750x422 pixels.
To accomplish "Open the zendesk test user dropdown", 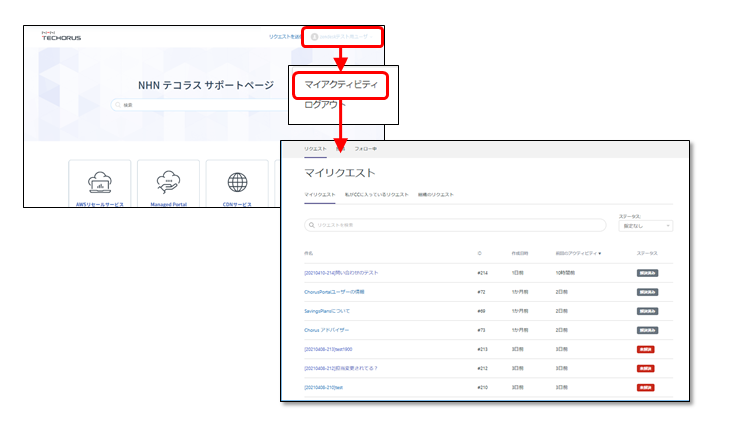I will pyautogui.click(x=342, y=37).
